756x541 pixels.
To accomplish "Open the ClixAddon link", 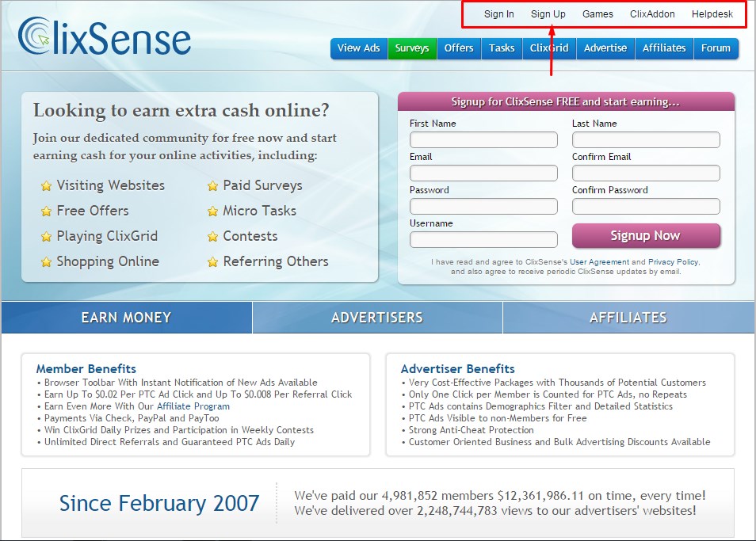I will pyautogui.click(x=652, y=14).
